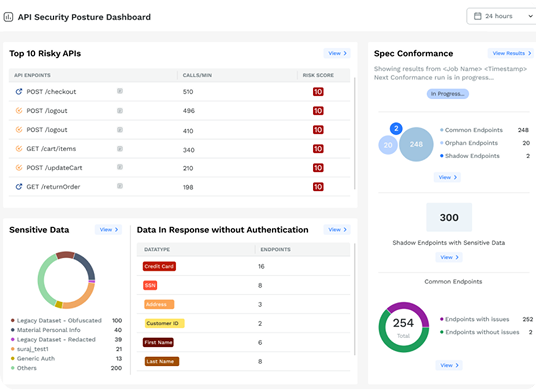Viewport: 540px width, 390px height.
Task: Click View below the Common Endpoints donut
Action: (x=449, y=365)
